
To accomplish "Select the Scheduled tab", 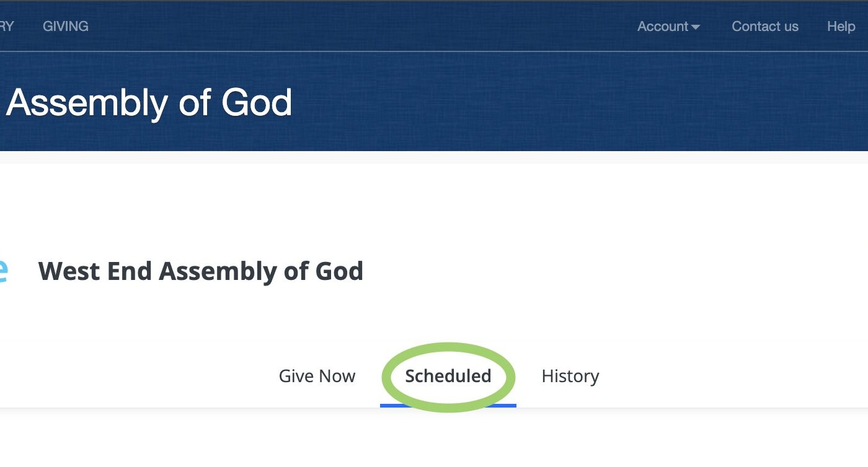I will tap(448, 376).
